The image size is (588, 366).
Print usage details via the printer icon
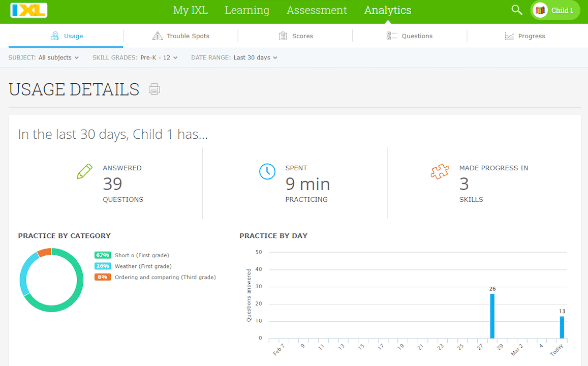point(153,89)
